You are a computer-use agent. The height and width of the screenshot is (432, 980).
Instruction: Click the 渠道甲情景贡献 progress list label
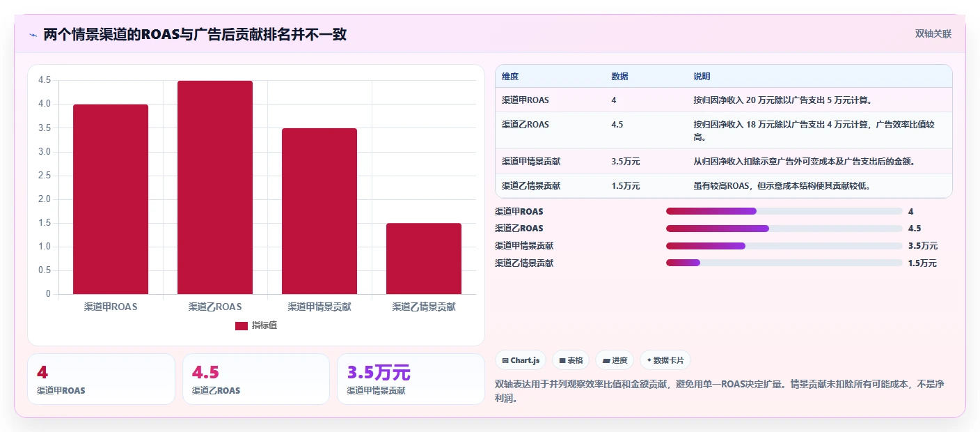tap(524, 246)
